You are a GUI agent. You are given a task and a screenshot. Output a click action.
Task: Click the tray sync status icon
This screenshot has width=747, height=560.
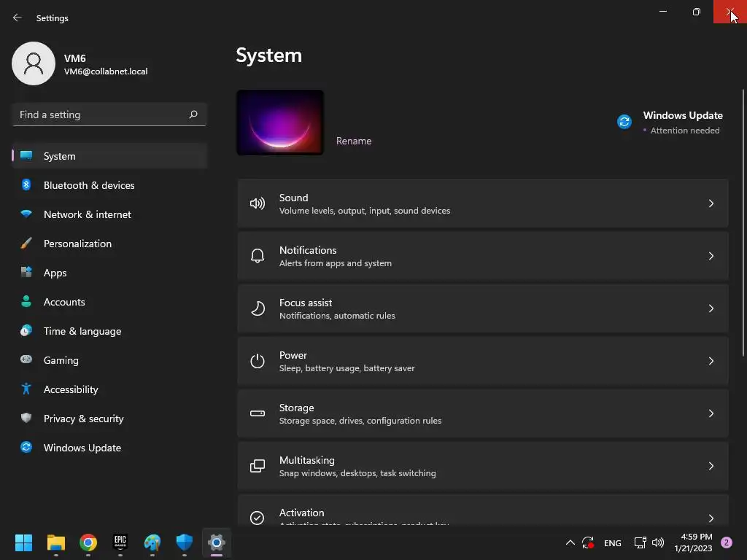click(588, 542)
